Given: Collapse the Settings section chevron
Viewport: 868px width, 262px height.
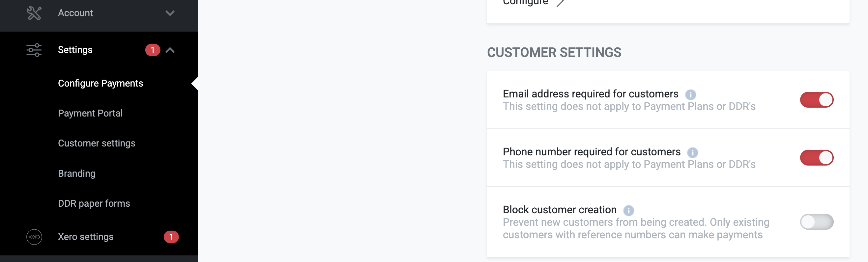Looking at the screenshot, I should [170, 50].
